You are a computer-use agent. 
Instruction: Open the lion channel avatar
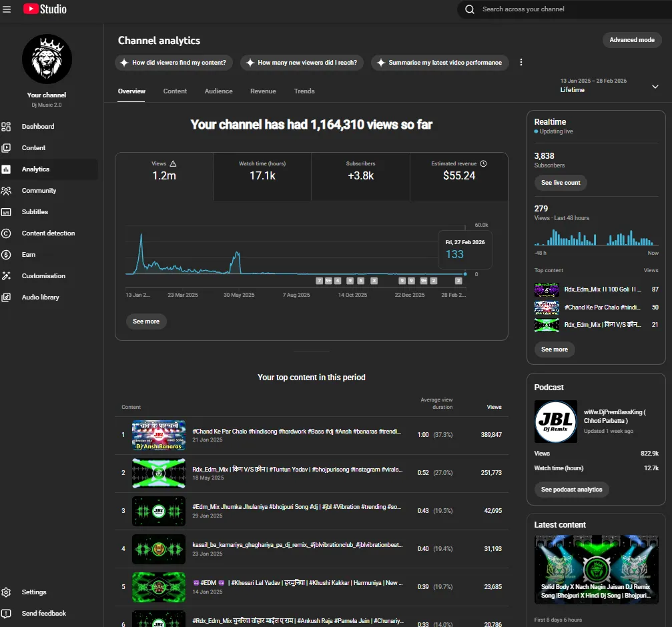coord(47,59)
